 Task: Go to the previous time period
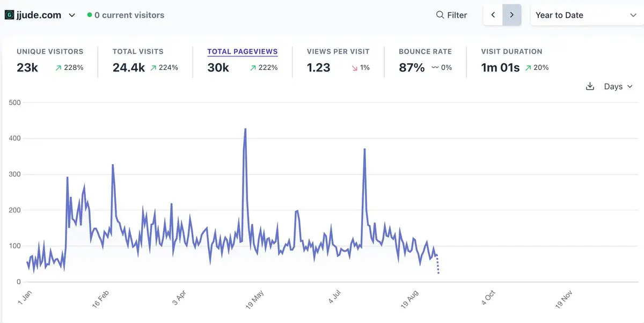coord(493,15)
